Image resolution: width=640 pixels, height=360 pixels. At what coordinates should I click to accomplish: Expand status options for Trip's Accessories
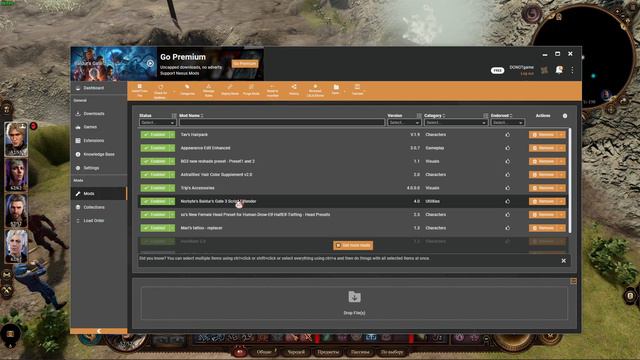coord(172,188)
